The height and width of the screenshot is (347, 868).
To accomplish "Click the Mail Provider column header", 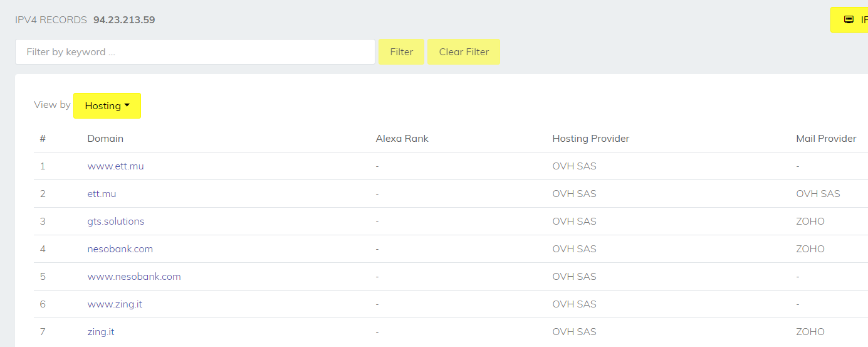I will (x=825, y=139).
